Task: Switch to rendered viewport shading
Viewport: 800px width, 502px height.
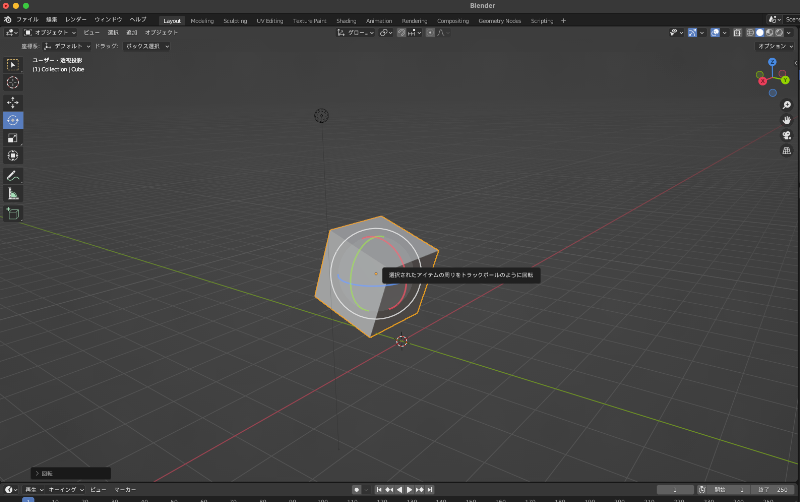Action: pos(779,33)
